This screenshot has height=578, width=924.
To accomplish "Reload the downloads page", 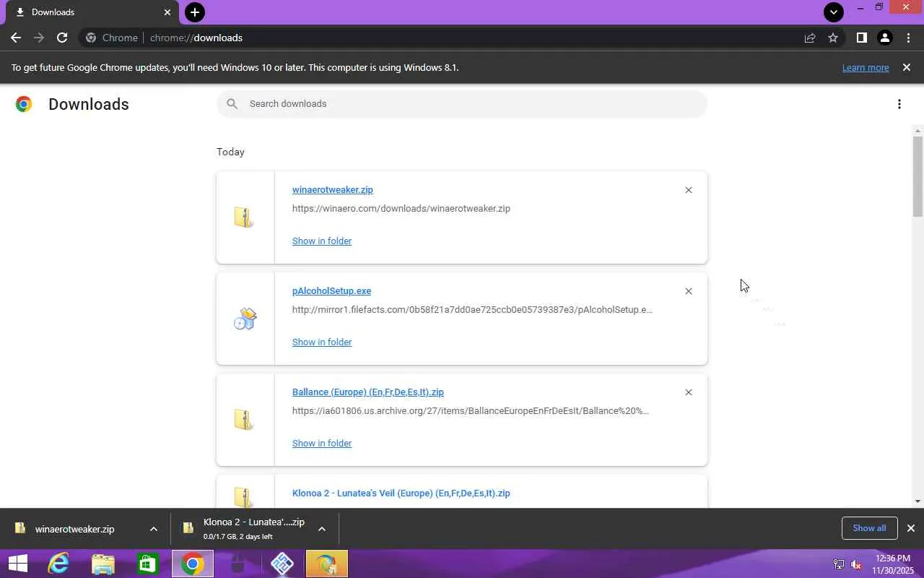I will tap(62, 38).
